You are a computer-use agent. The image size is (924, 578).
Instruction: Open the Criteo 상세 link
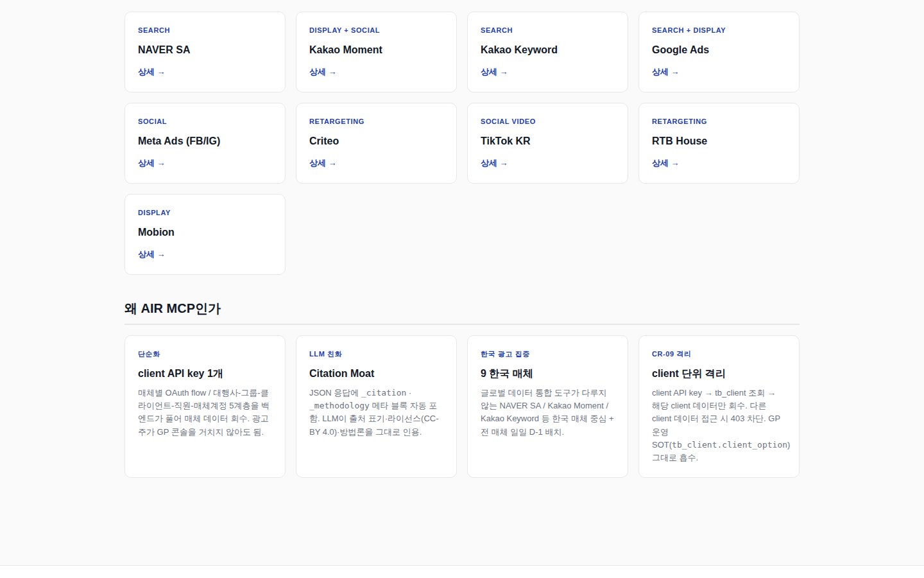(x=323, y=163)
